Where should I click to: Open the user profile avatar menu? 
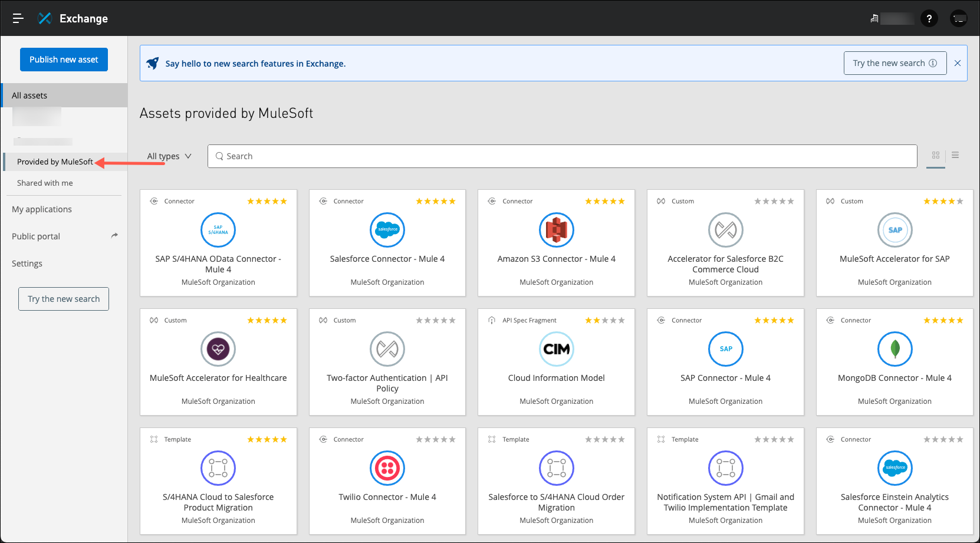click(959, 19)
